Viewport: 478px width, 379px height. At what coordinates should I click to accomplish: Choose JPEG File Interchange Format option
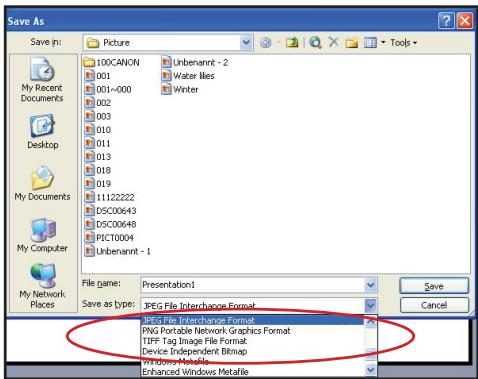pos(253,320)
